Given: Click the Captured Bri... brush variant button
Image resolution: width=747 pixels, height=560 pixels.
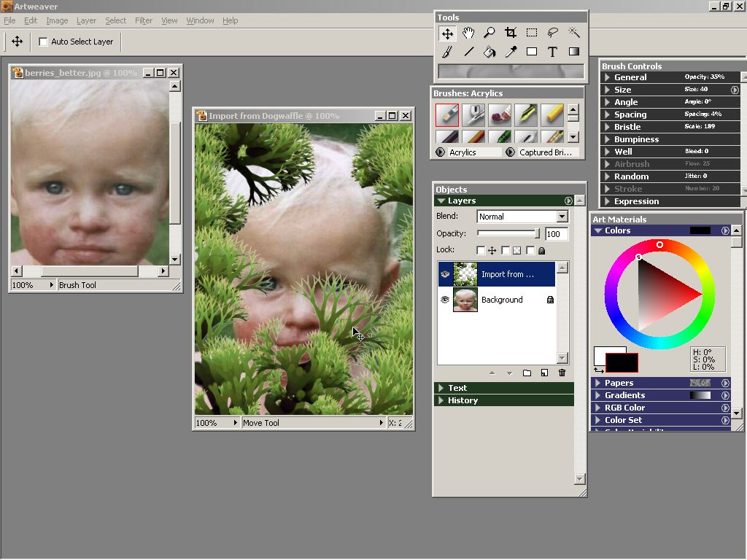Looking at the screenshot, I should (544, 152).
